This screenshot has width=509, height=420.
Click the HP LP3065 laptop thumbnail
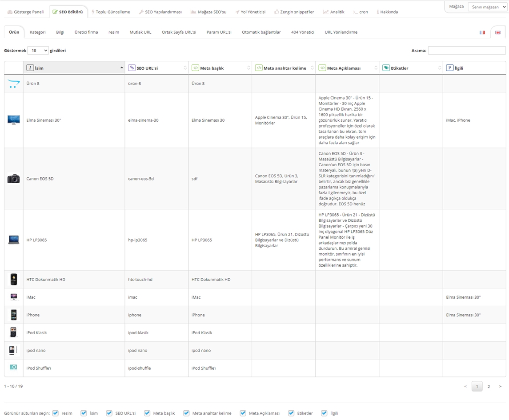(x=14, y=240)
